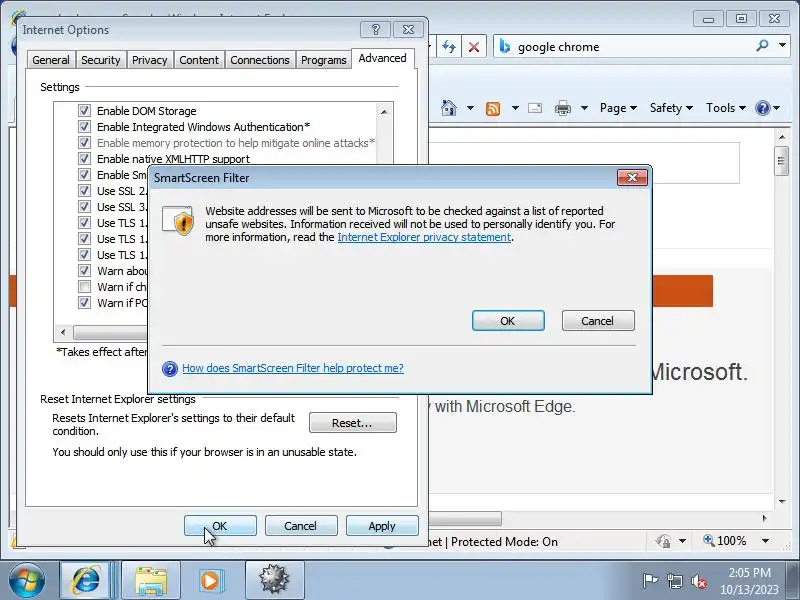
Task: Click the search magnifier icon
Action: coord(762,45)
